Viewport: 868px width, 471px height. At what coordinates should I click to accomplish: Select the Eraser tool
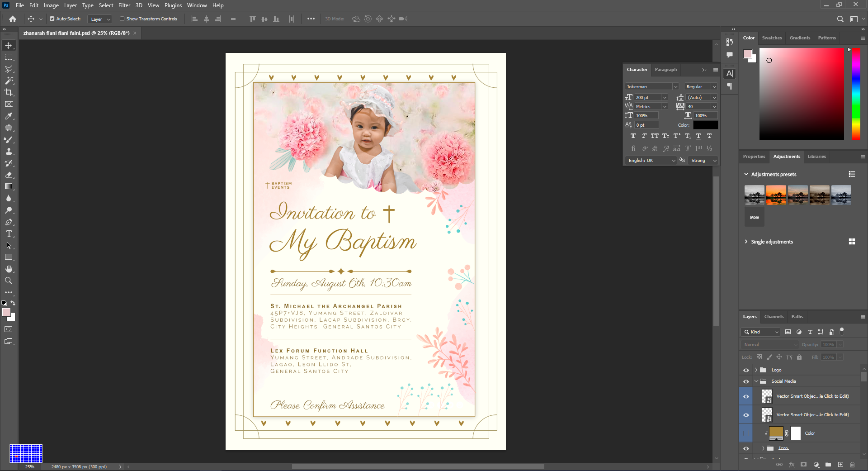[x=9, y=175]
